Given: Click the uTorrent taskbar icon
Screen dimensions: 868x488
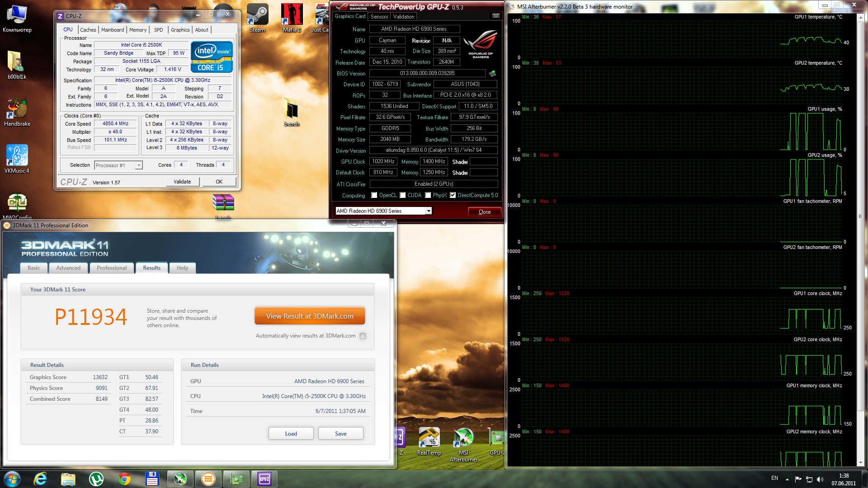Looking at the screenshot, I should coord(96,479).
